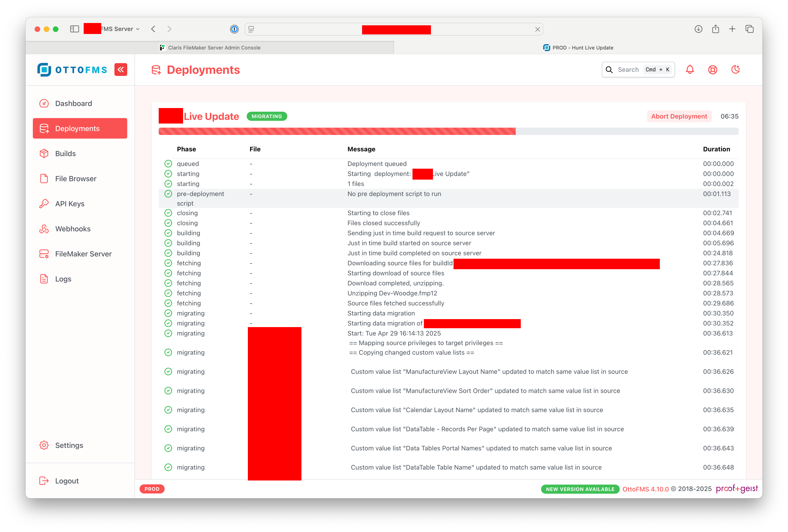The image size is (788, 532).
Task: Click Safari share icon
Action: pyautogui.click(x=715, y=29)
